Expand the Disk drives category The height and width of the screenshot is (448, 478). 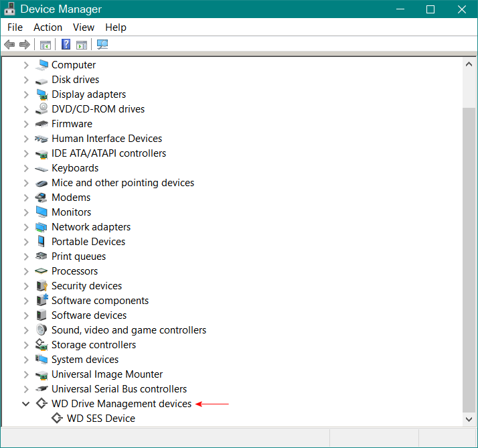pyautogui.click(x=26, y=80)
